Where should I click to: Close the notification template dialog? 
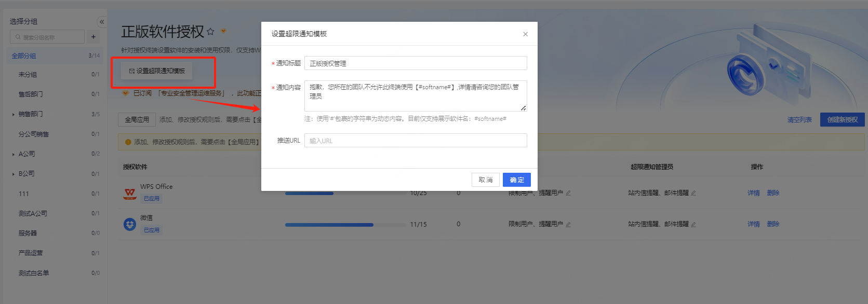(x=525, y=34)
